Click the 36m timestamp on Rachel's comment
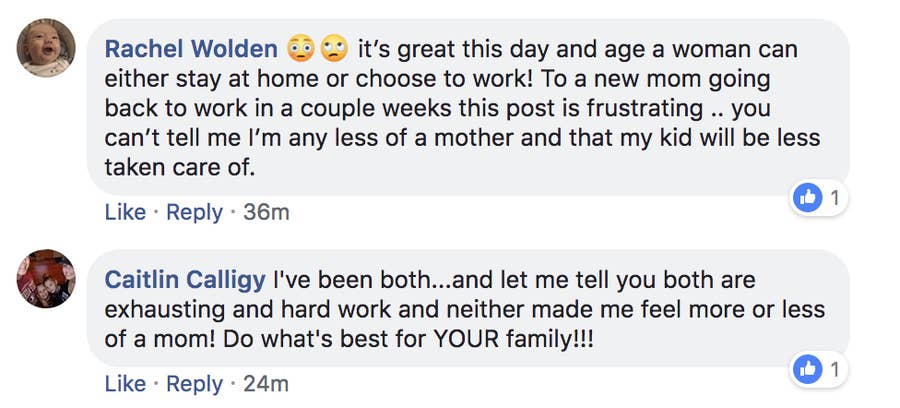The image size is (900, 408). 266,212
